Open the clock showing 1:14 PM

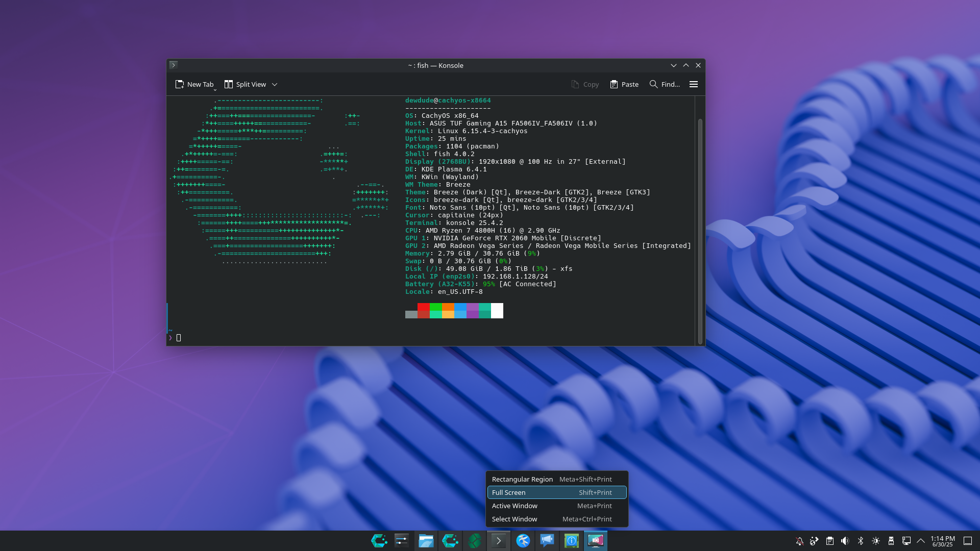click(x=943, y=541)
